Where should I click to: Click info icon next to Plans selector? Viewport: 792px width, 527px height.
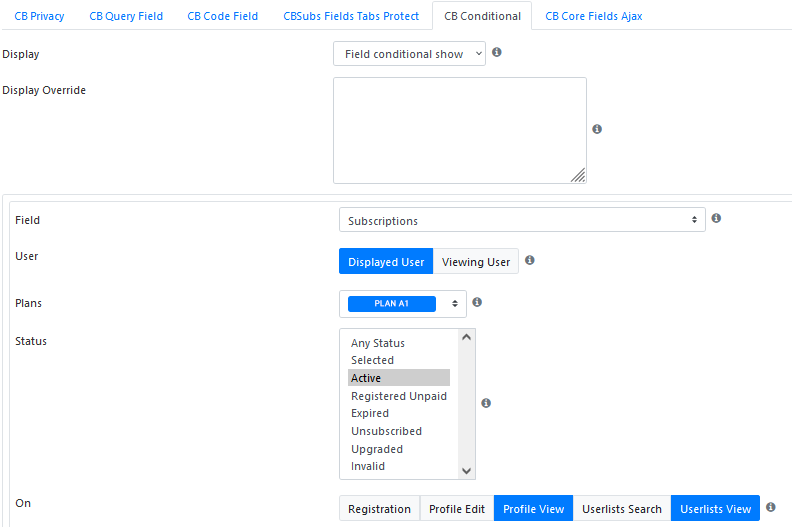tap(477, 302)
